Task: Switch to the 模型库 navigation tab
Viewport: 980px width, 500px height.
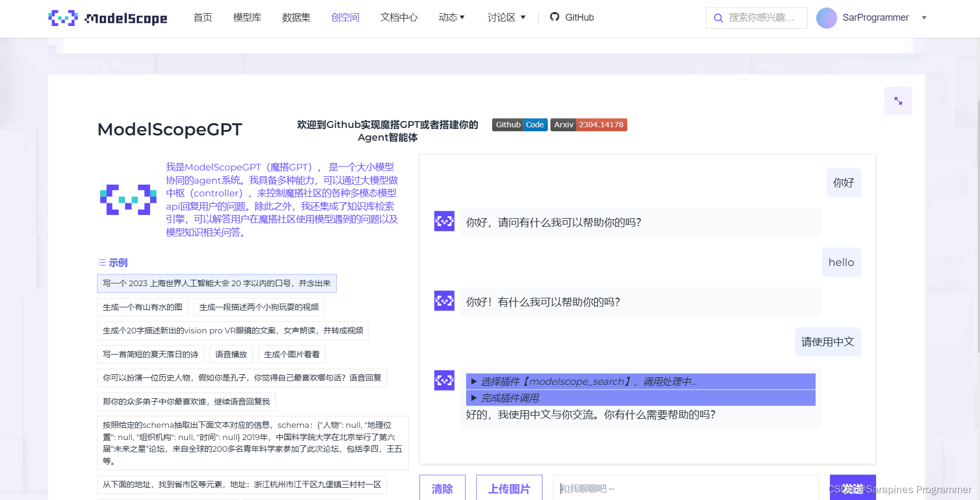Action: click(x=247, y=17)
